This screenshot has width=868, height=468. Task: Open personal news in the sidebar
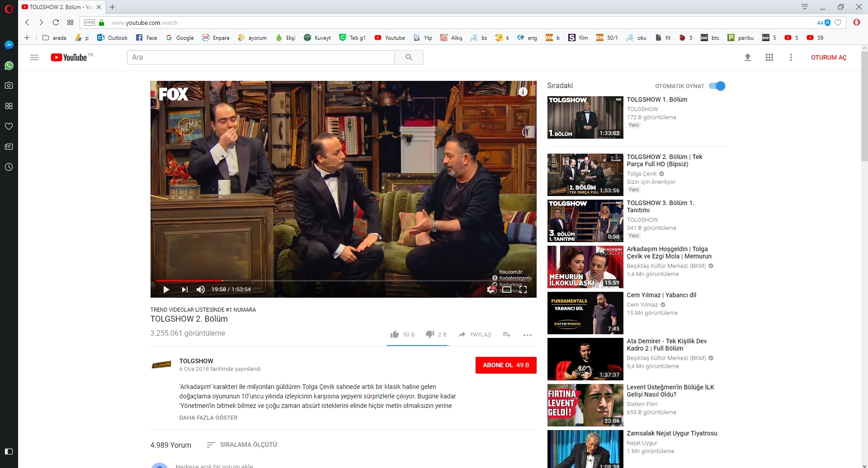[9, 147]
